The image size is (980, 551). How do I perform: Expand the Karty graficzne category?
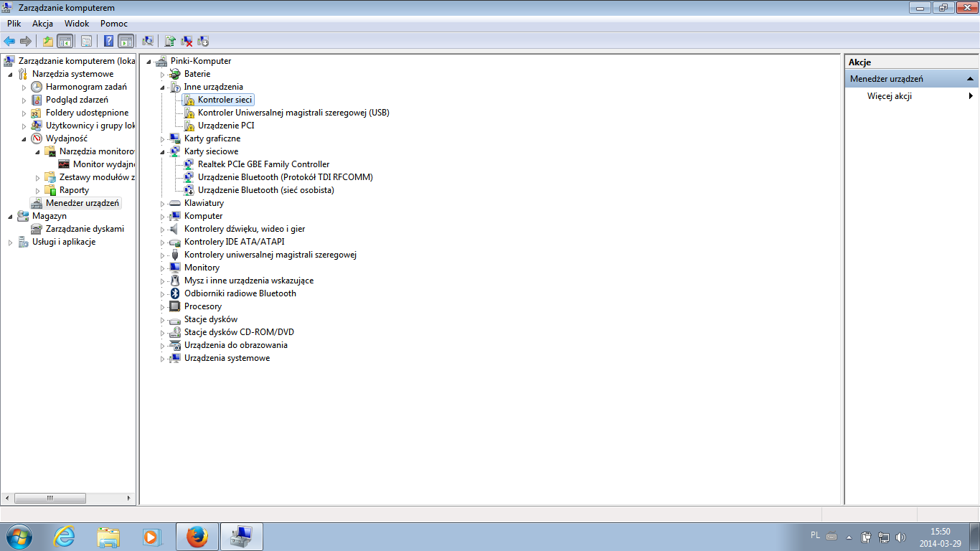point(163,139)
